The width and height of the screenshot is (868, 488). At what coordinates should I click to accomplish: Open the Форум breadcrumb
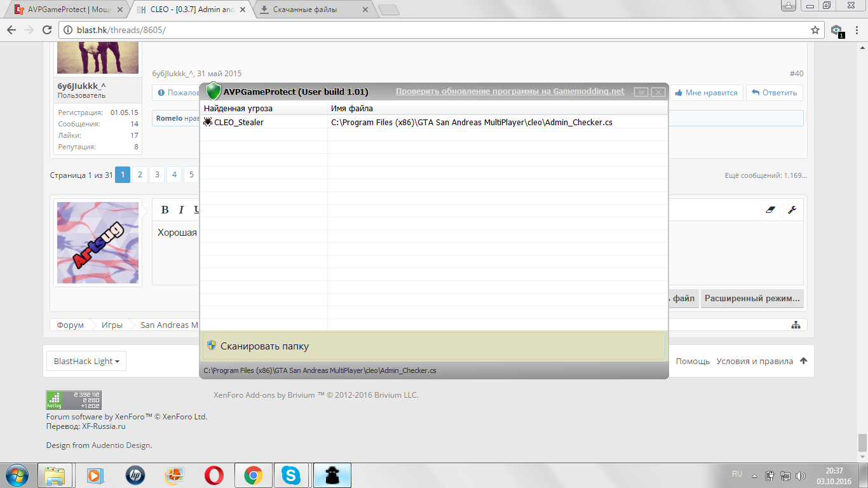[x=70, y=325]
